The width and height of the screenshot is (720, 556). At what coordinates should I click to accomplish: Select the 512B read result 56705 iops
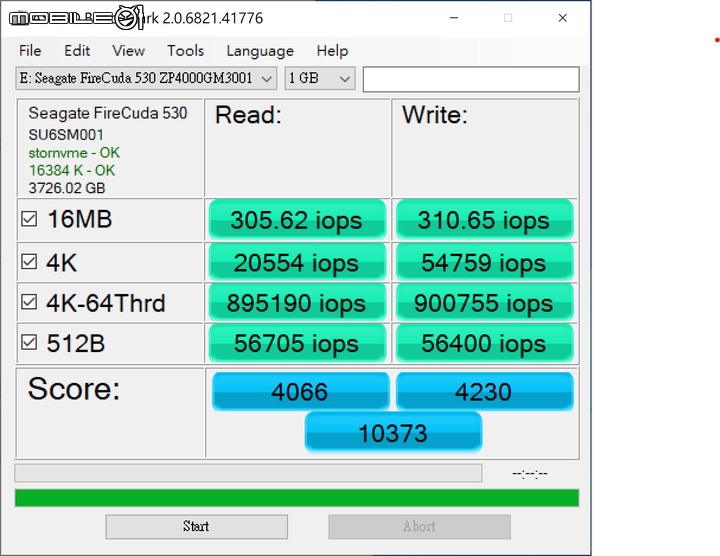coord(297,343)
